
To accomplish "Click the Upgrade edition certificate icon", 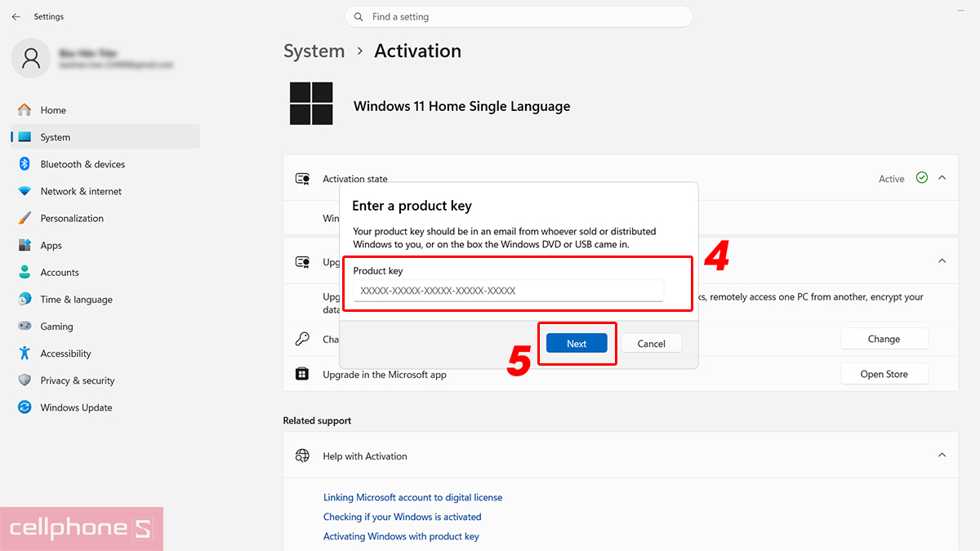I will tap(303, 262).
